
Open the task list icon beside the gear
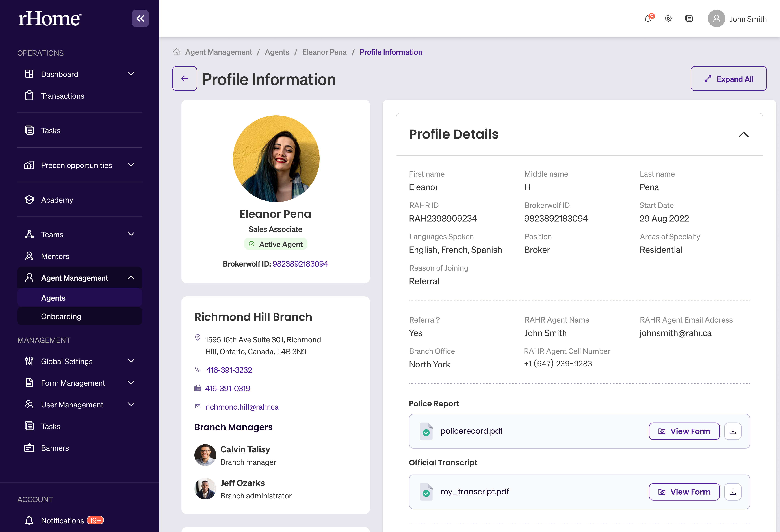[x=689, y=18]
